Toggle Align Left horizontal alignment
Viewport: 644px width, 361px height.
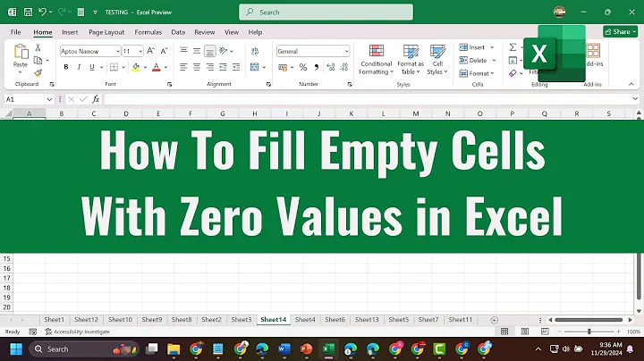click(183, 67)
